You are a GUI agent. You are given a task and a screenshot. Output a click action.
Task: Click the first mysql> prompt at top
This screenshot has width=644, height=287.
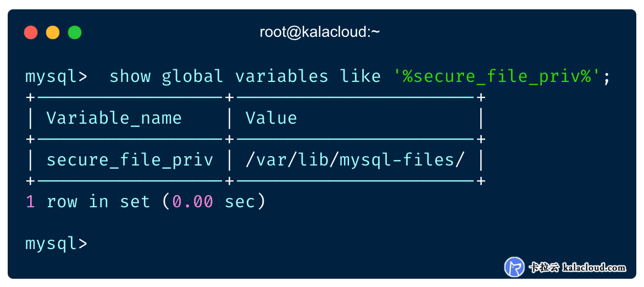point(56,78)
